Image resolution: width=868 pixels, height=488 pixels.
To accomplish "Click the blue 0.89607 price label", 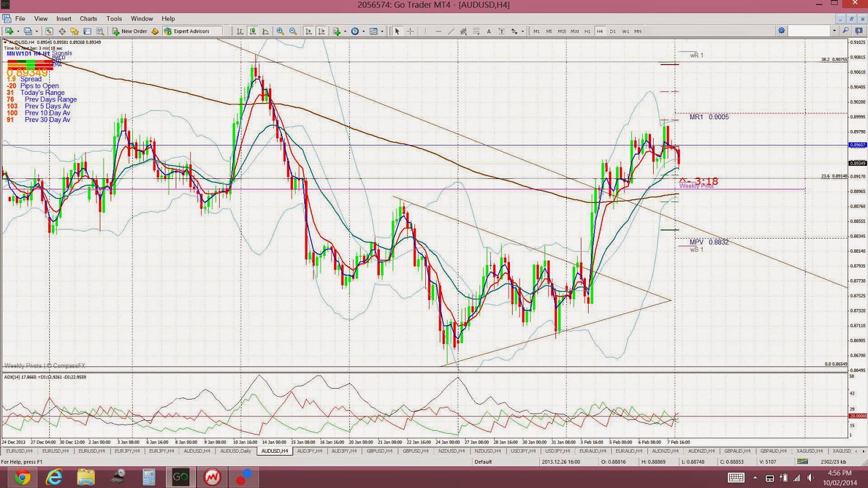I will 858,145.
